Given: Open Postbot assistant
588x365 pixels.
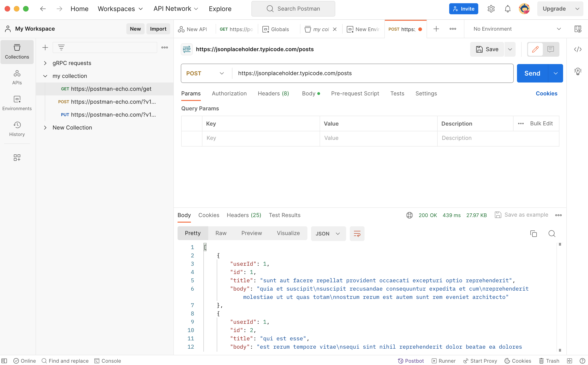Looking at the screenshot, I should coord(411,361).
